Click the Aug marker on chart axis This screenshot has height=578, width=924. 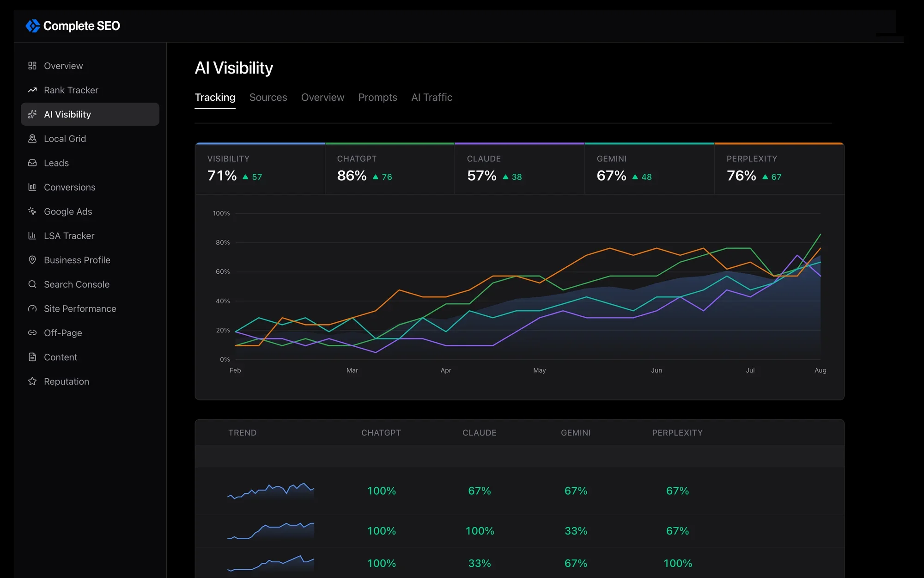click(821, 370)
